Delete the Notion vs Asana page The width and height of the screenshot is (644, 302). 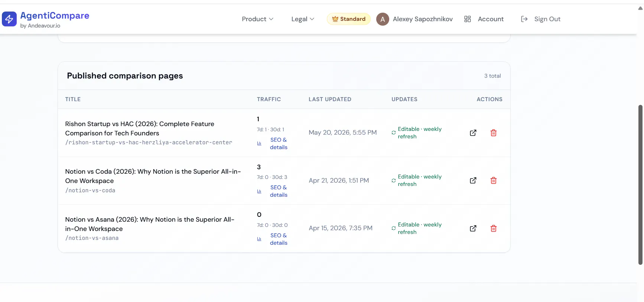click(494, 228)
